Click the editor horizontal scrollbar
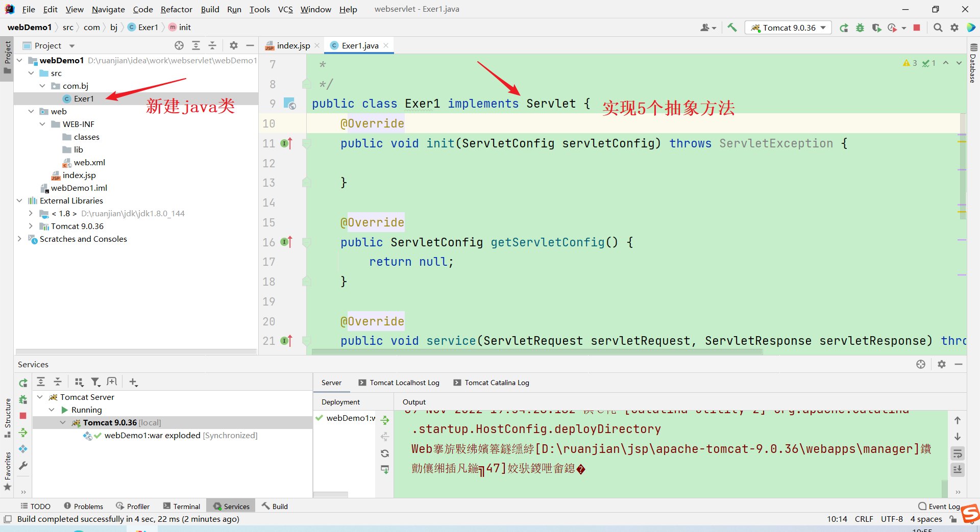Image resolution: width=980 pixels, height=532 pixels. point(537,352)
